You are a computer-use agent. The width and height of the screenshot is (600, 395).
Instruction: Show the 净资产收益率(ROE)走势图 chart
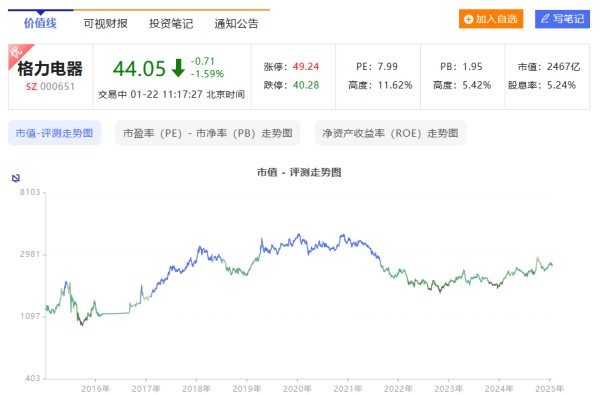pos(390,133)
